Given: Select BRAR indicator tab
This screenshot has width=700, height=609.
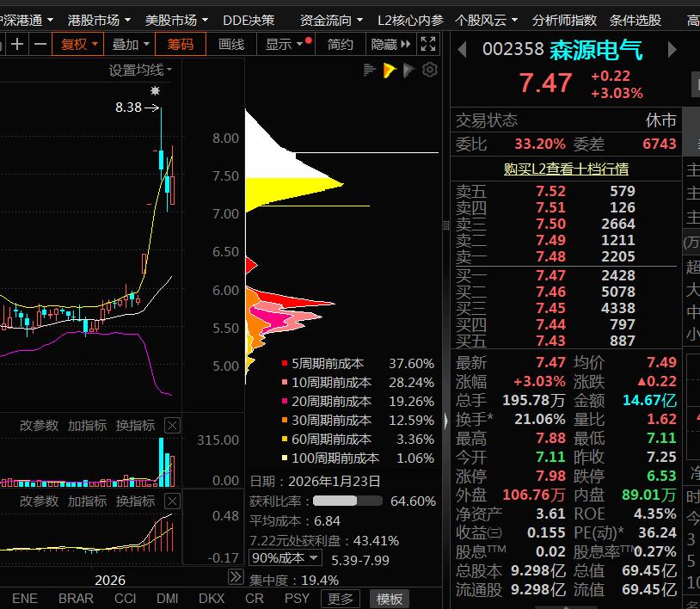Looking at the screenshot, I should pyautogui.click(x=76, y=599).
